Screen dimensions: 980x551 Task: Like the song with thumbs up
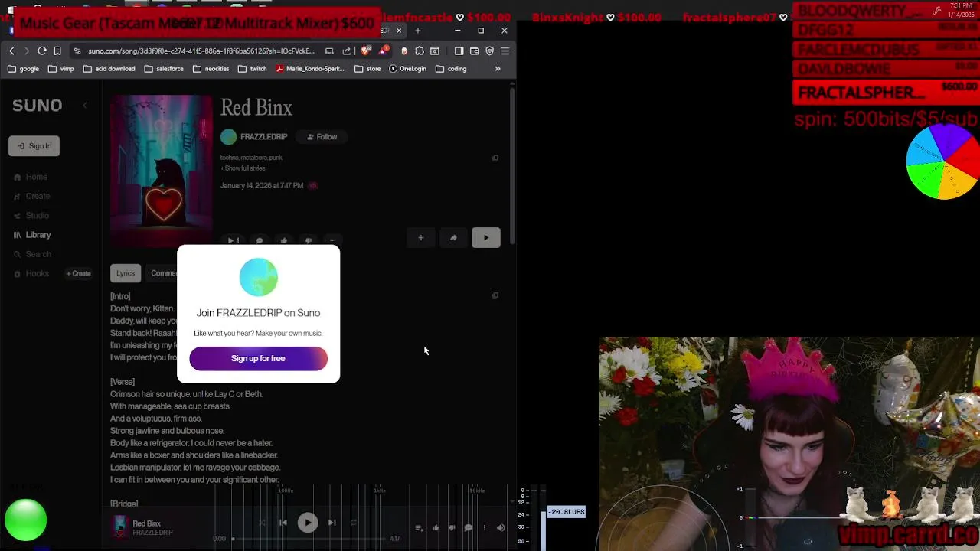coord(284,240)
